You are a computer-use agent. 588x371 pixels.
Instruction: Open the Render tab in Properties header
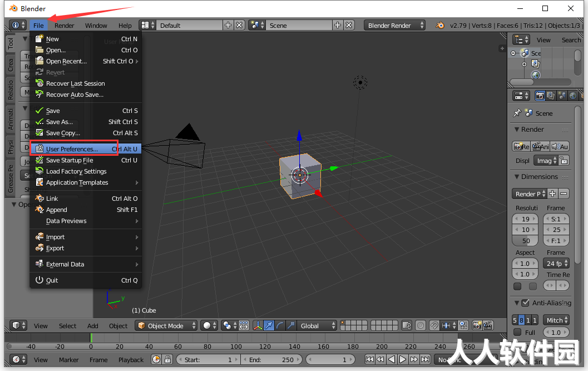pos(540,96)
